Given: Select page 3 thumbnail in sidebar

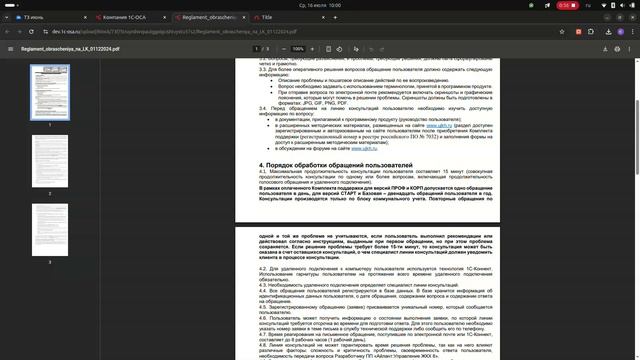Looking at the screenshot, I should tap(50, 230).
